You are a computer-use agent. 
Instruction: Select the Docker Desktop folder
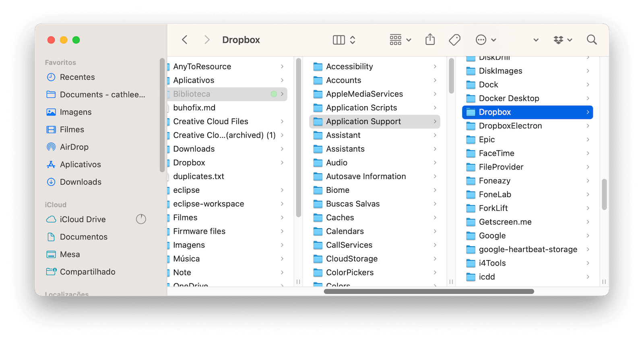(528, 99)
